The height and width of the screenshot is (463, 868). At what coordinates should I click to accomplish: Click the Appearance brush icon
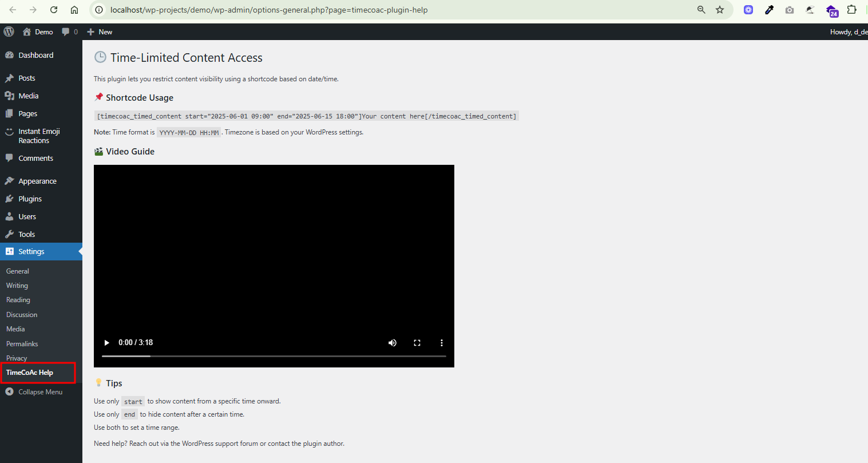coord(11,180)
